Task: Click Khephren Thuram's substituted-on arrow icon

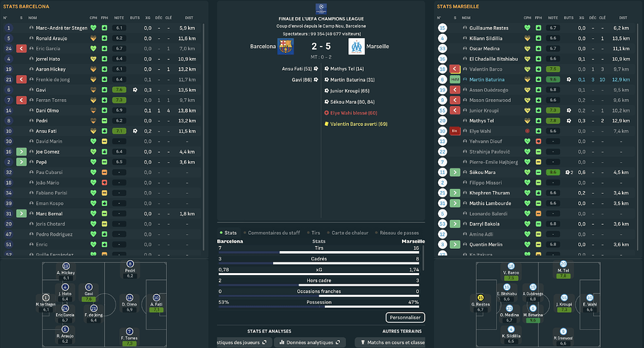Action: click(454, 193)
